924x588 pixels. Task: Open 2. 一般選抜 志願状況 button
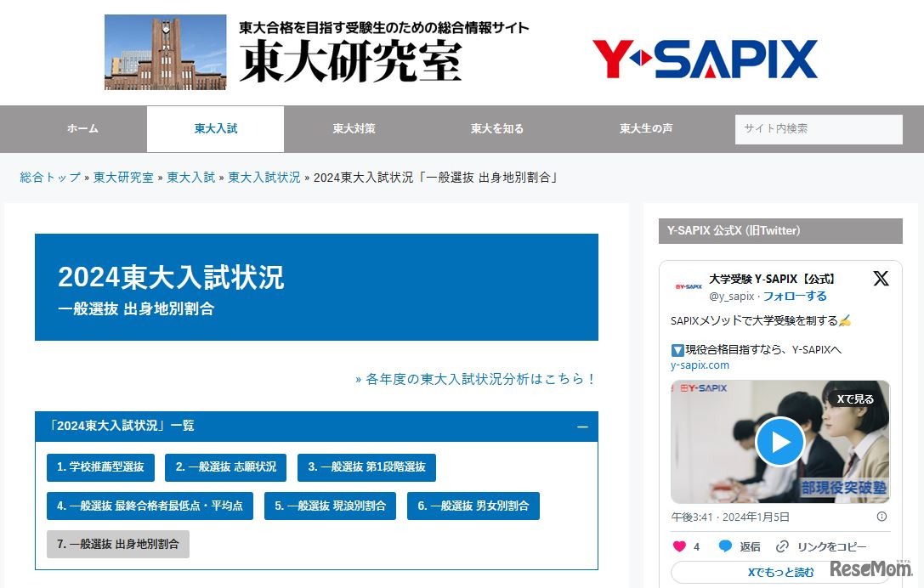point(226,467)
